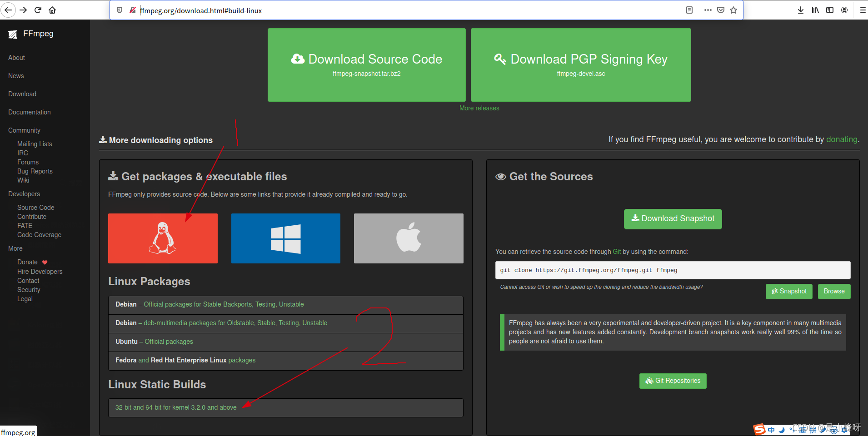Open Community in the sidebar
The height and width of the screenshot is (436, 868).
(24, 130)
